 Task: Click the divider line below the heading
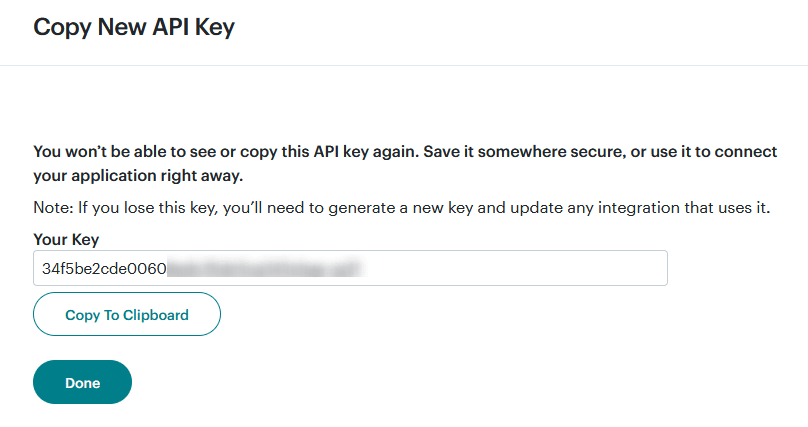pos(404,66)
